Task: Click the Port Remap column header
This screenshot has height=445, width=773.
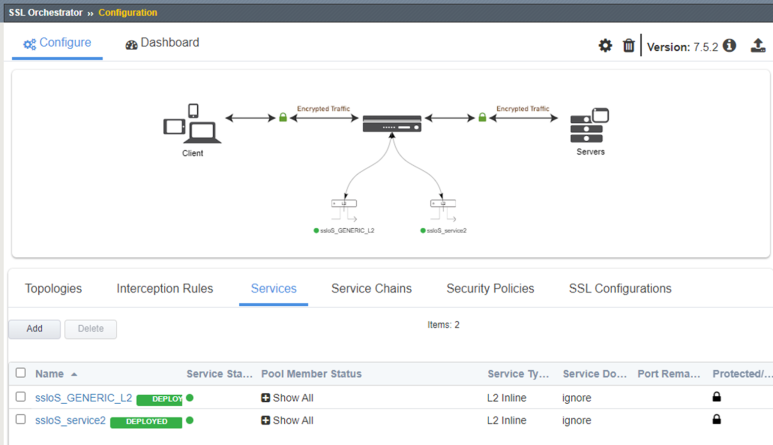Action: [668, 374]
